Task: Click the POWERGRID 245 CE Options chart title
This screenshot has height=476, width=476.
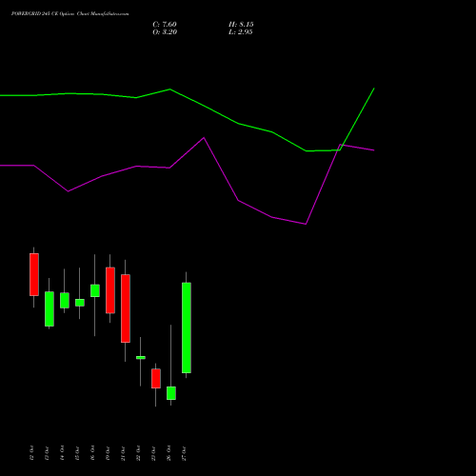Action: (69, 14)
